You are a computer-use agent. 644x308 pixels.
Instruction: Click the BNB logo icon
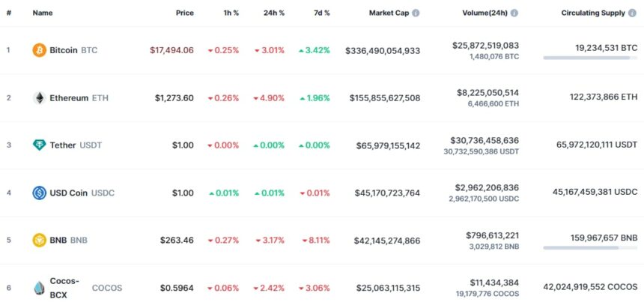[x=39, y=241]
